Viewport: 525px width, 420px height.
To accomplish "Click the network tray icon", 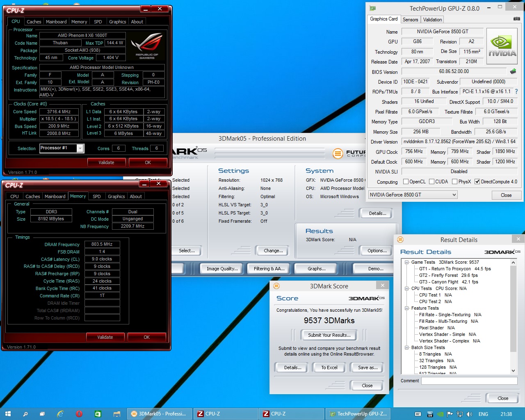I will point(460,414).
